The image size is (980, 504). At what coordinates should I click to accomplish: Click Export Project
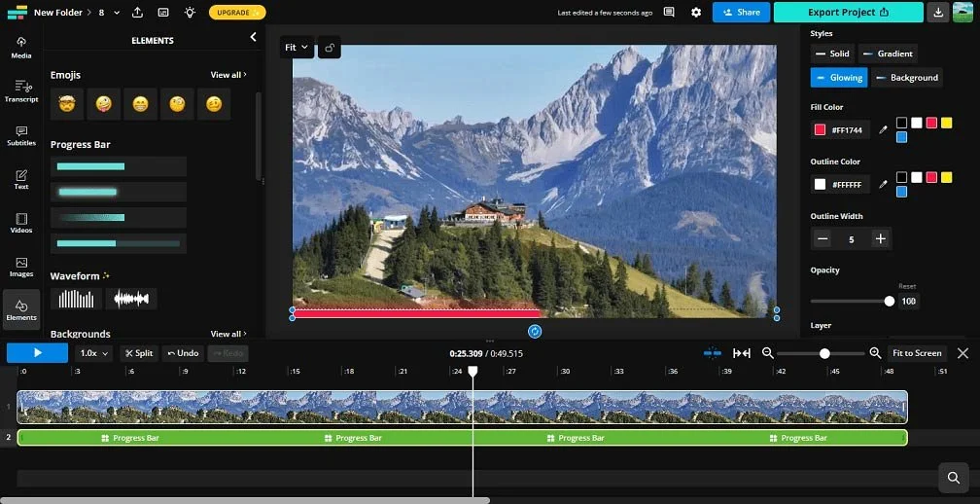click(848, 12)
